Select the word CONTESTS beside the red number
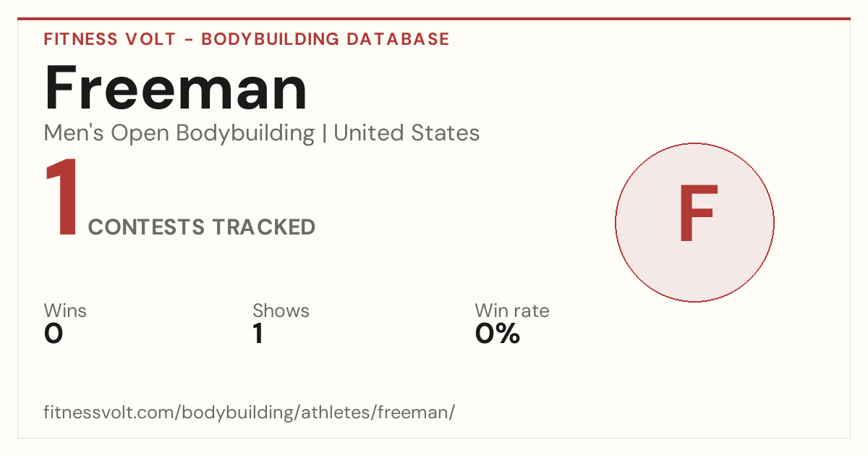The width and height of the screenshot is (868, 456). pos(146,227)
